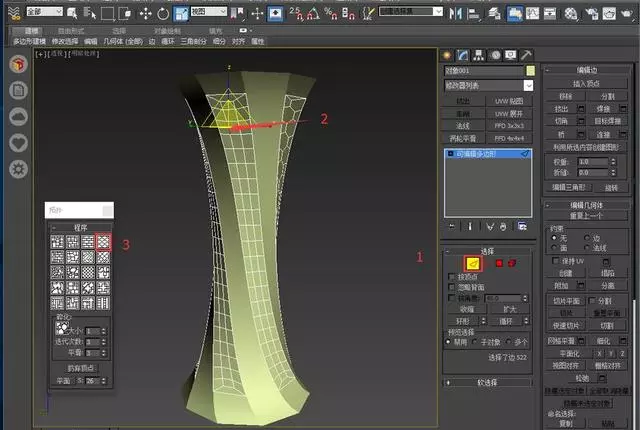
Task: Switch to the 建模 ribbon tab
Action: pyautogui.click(x=32, y=31)
